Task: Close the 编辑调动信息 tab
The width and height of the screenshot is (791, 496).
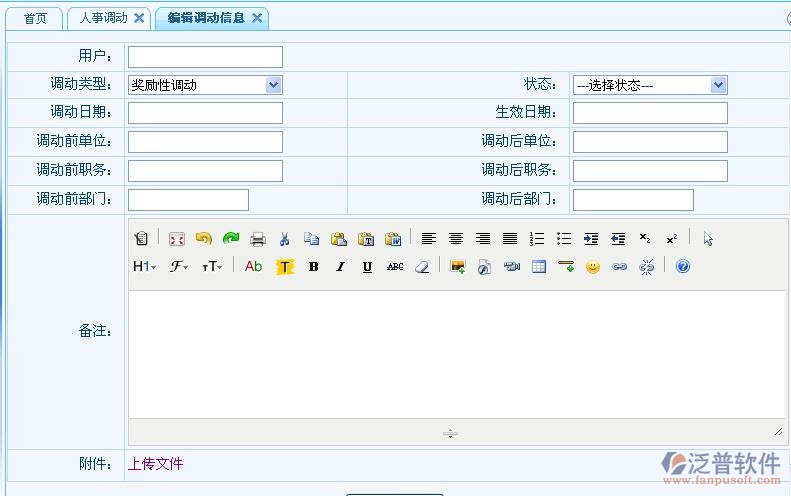Action: [257, 18]
